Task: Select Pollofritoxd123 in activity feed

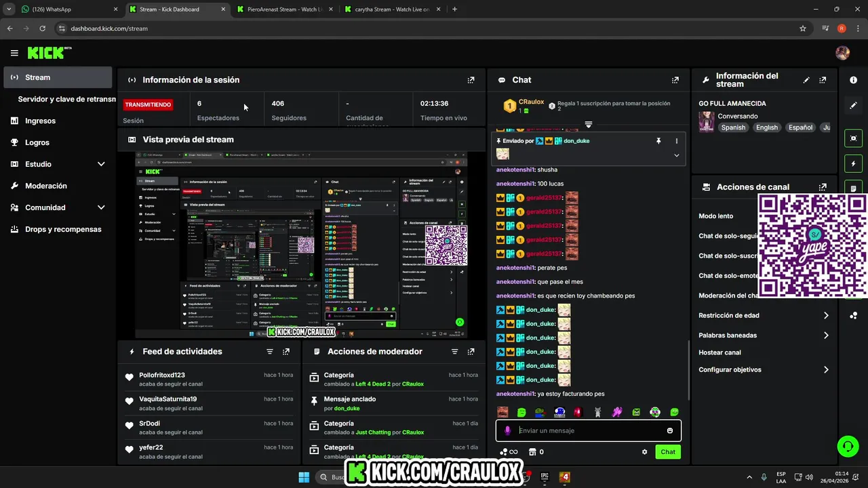Action: 162,375
